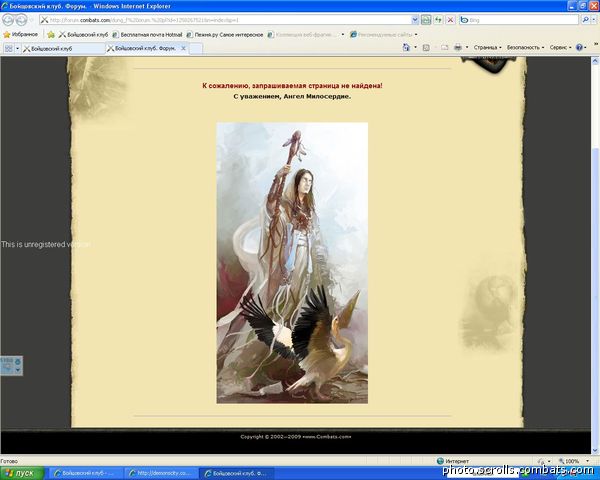
Task: Expand the Рекомендуемые сайты dropdown arrow
Action: click(x=416, y=34)
